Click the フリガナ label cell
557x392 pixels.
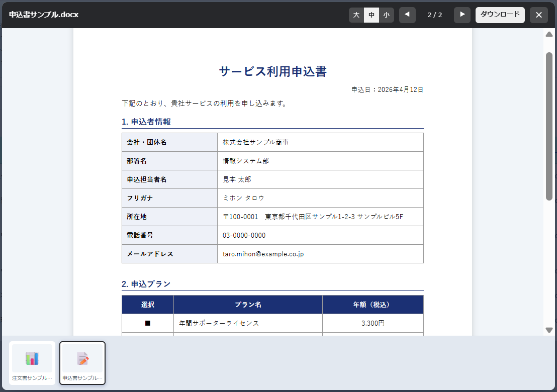click(x=169, y=198)
